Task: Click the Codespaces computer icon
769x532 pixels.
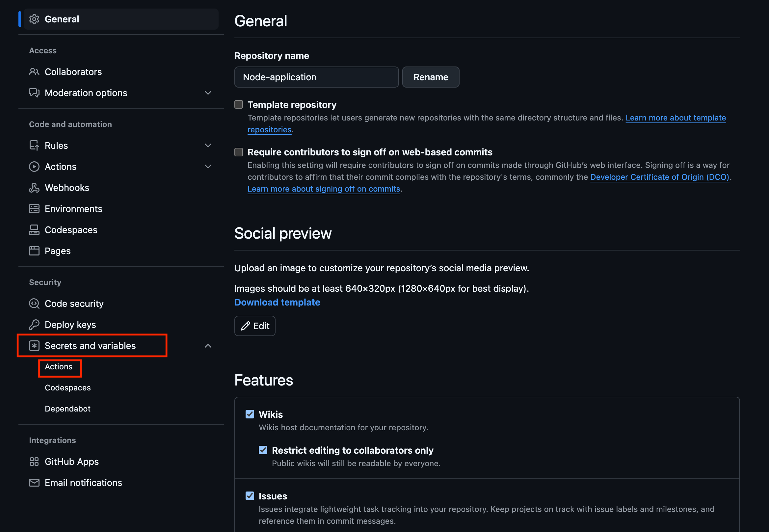Action: [x=34, y=230]
